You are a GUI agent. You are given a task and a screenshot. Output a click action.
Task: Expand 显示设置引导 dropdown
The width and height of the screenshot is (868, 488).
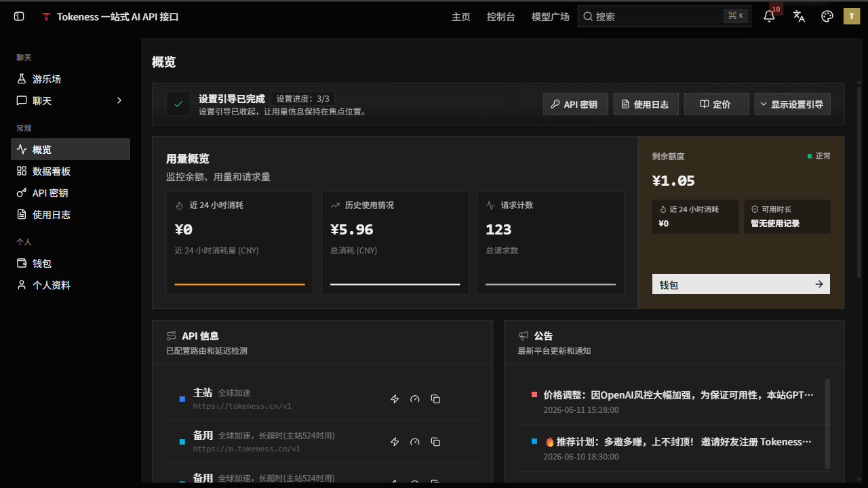[792, 104]
